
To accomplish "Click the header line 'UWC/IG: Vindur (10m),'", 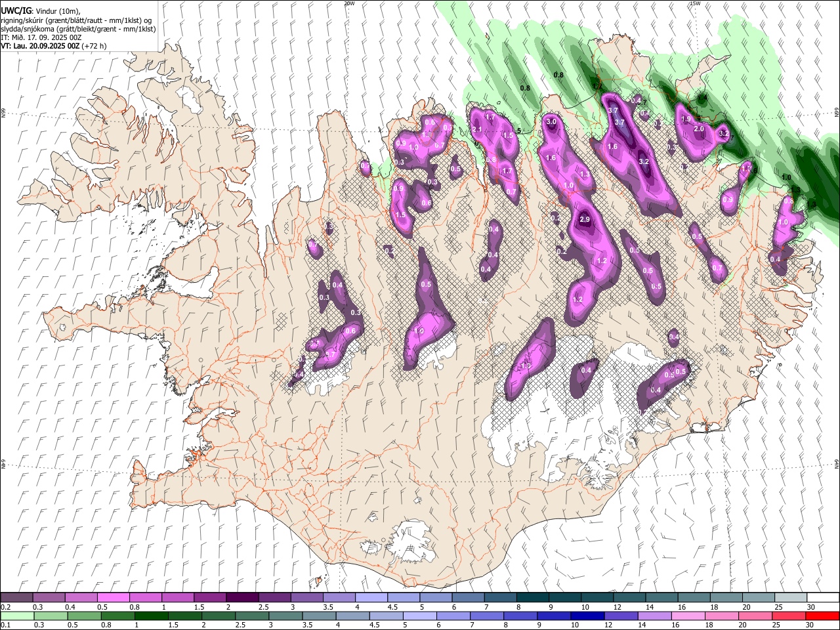I will click(40, 10).
